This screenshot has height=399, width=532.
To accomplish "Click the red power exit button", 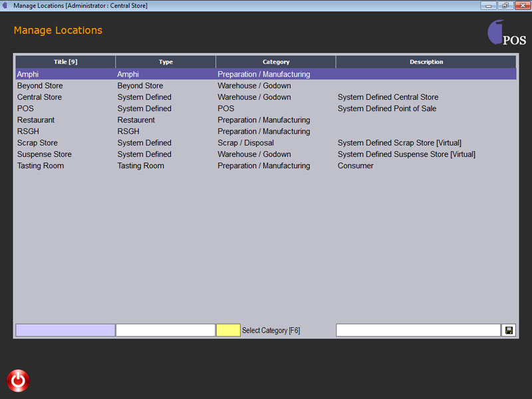I will coord(18,380).
